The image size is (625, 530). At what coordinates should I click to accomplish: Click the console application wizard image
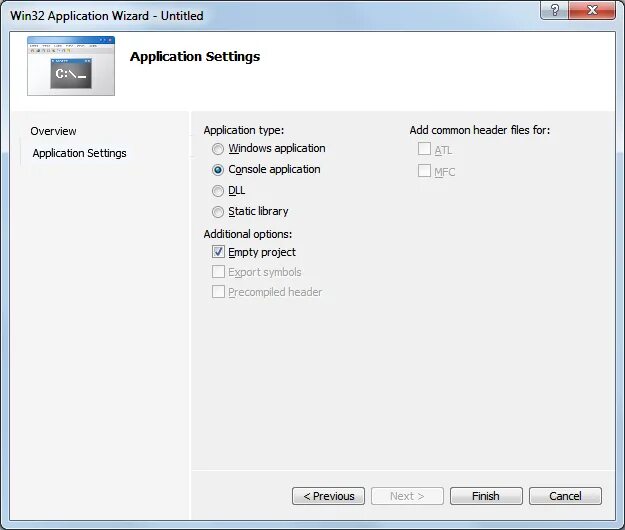coord(71,66)
